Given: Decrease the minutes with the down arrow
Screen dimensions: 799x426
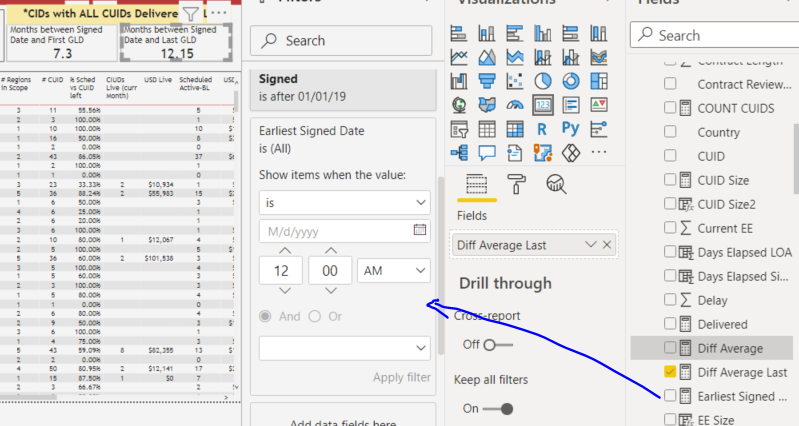Looking at the screenshot, I should (331, 291).
